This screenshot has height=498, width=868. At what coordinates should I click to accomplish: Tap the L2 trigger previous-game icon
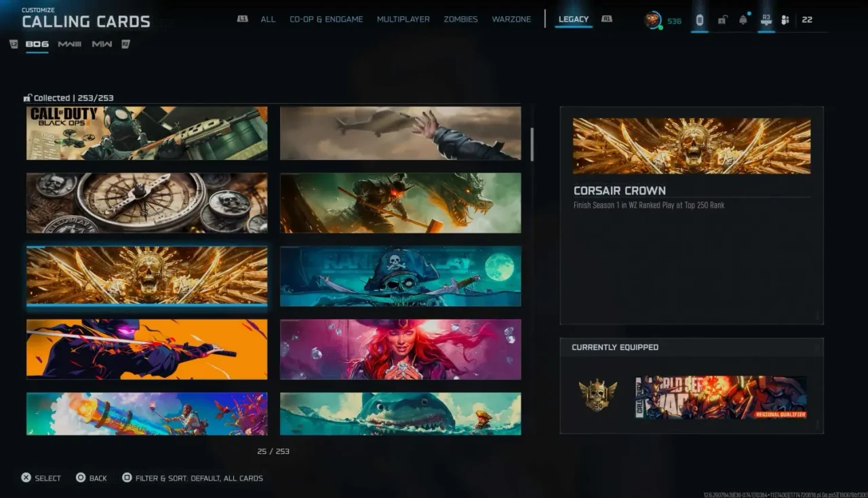(14, 44)
